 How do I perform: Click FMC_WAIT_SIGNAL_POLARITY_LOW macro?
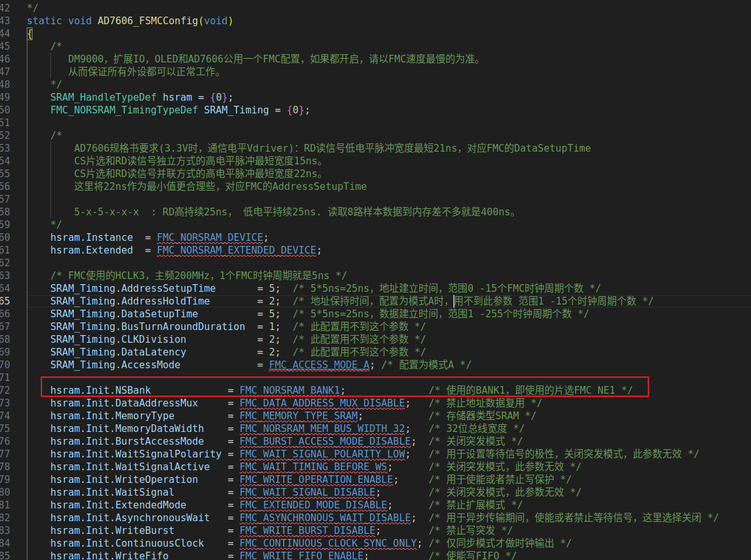pyautogui.click(x=323, y=454)
